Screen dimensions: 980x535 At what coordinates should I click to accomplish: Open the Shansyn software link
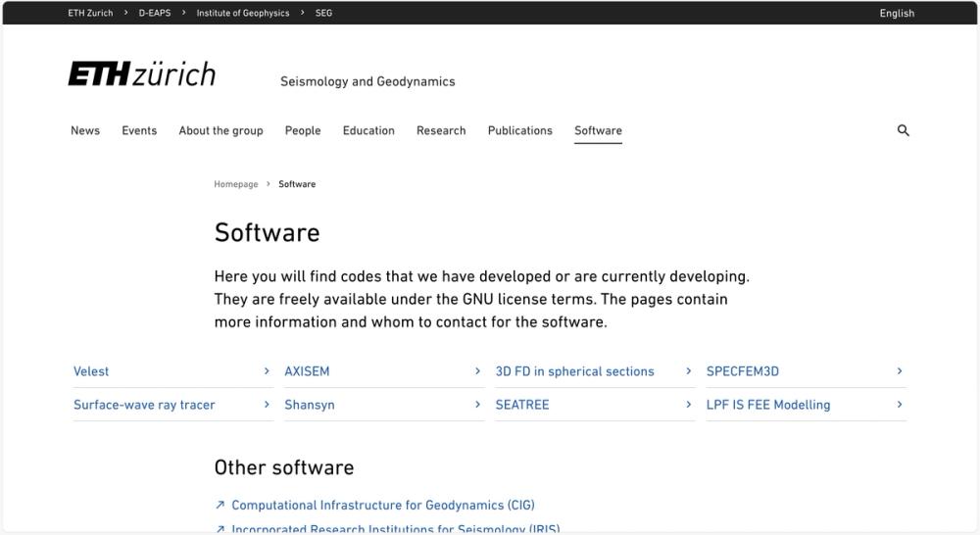point(310,405)
